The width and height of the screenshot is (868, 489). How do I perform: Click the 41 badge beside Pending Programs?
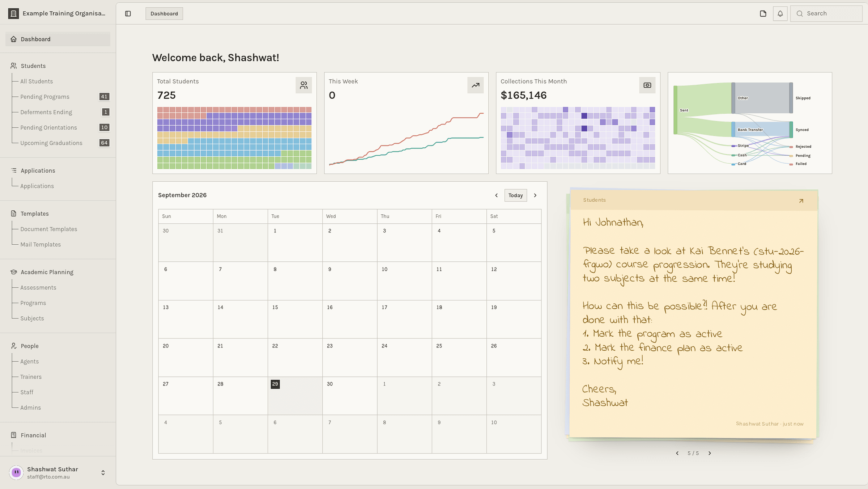click(104, 97)
